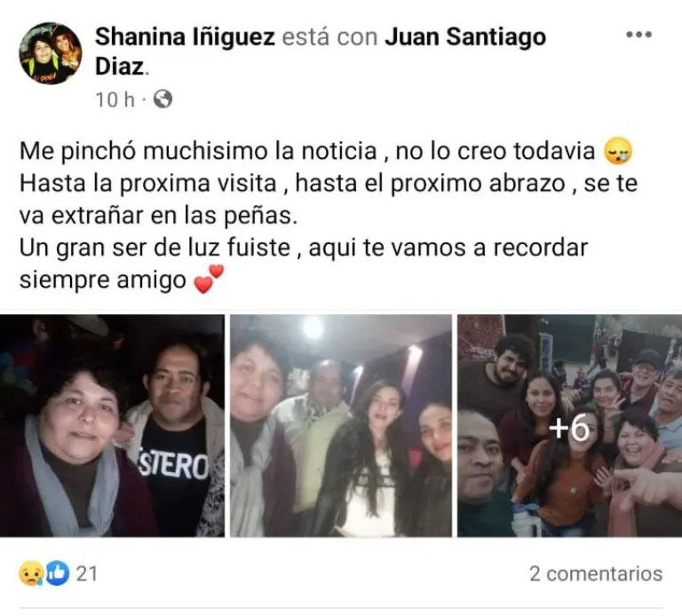Open the middle group photo thumbnail
The height and width of the screenshot is (616, 682).
tap(341, 425)
